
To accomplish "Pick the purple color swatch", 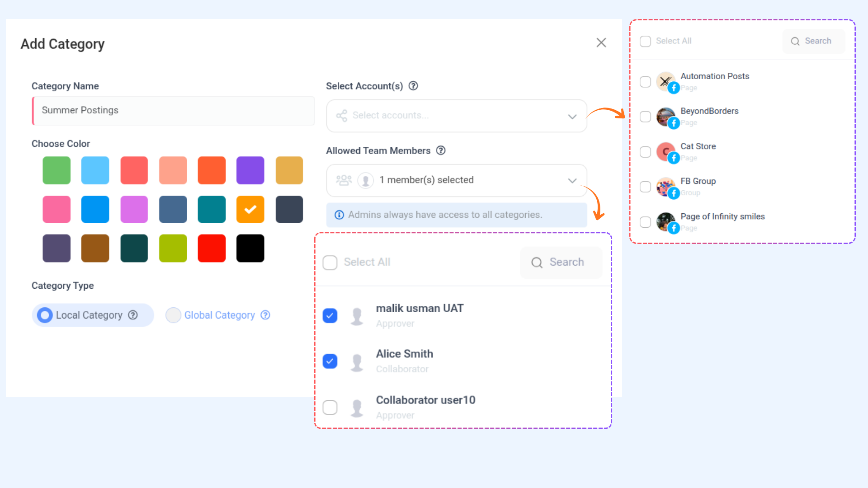I will click(x=250, y=170).
